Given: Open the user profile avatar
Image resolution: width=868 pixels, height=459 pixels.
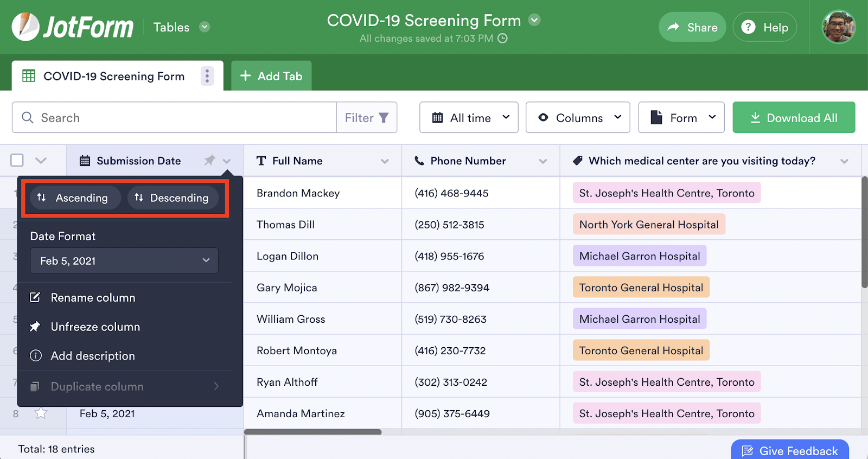Looking at the screenshot, I should [838, 27].
